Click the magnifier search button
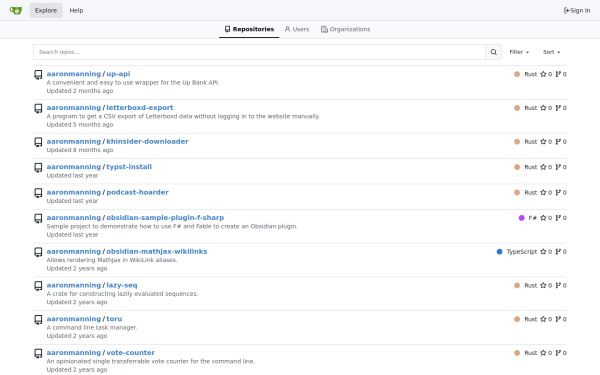Viewport: 600px width, 375px height. coord(494,52)
